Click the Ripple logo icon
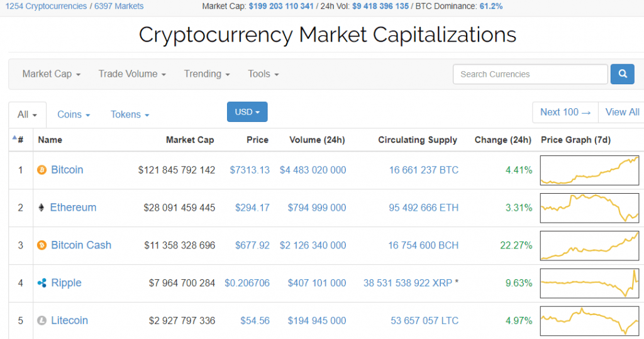This screenshot has width=644, height=339. [x=42, y=283]
